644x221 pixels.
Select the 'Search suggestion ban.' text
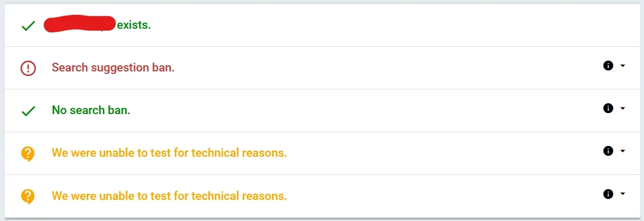[113, 67]
